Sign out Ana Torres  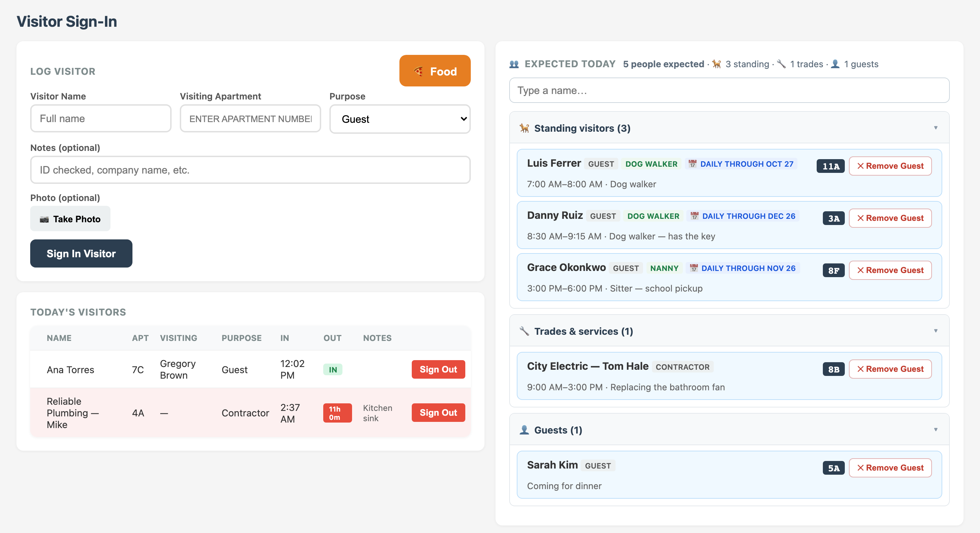coord(438,369)
